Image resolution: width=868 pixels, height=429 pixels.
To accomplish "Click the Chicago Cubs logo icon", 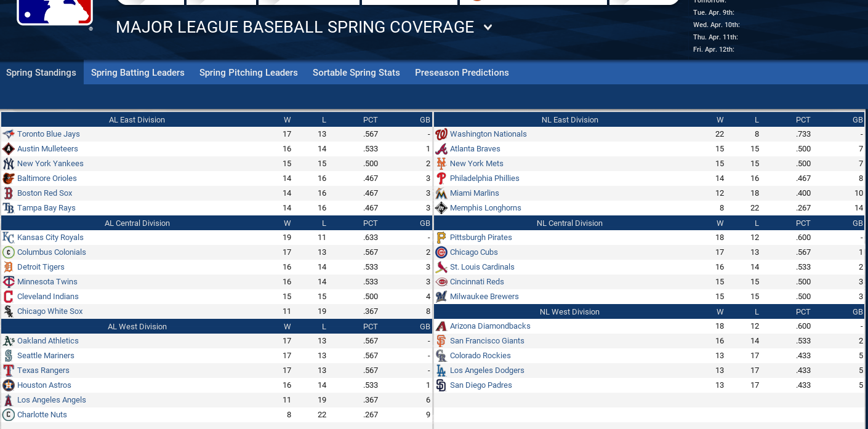I will coord(441,252).
